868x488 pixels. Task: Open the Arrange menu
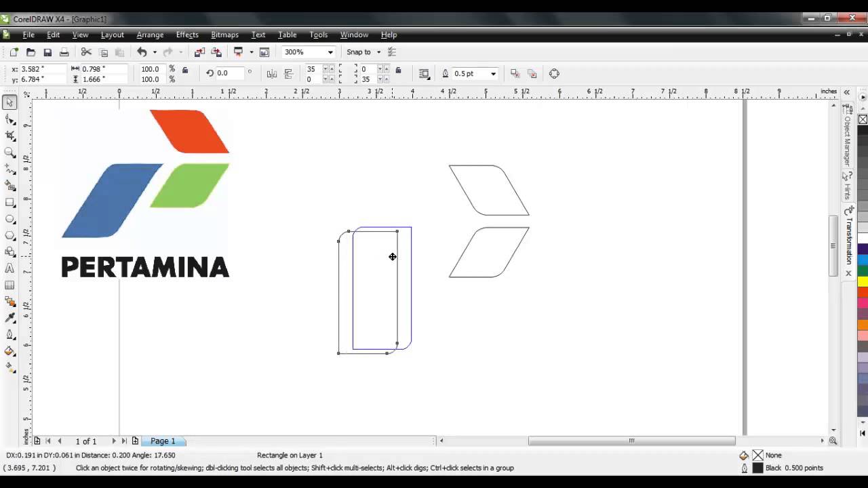pyautogui.click(x=150, y=35)
